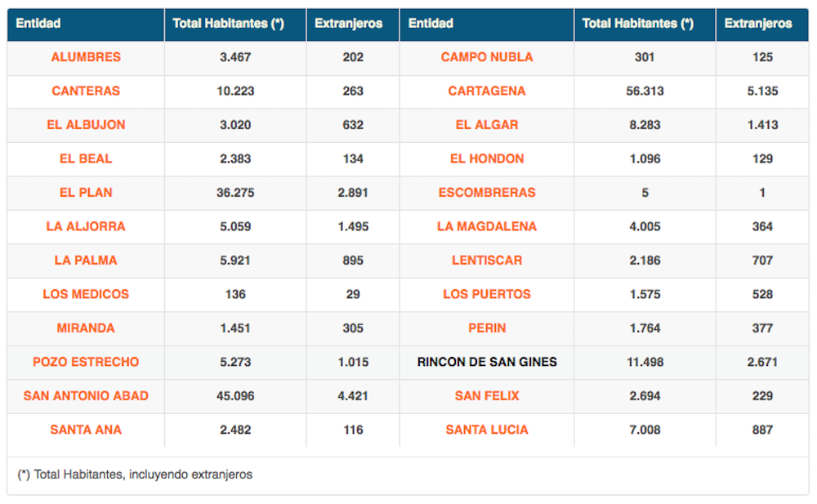Click the CAMPO NUBLA link

pos(487,57)
